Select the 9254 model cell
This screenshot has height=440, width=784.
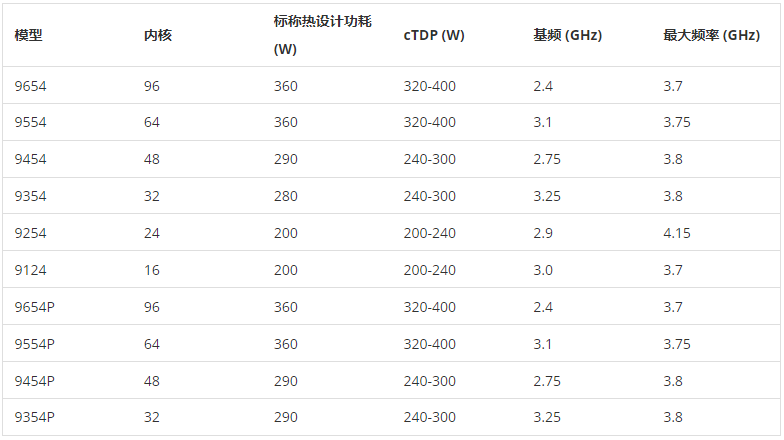click(30, 233)
